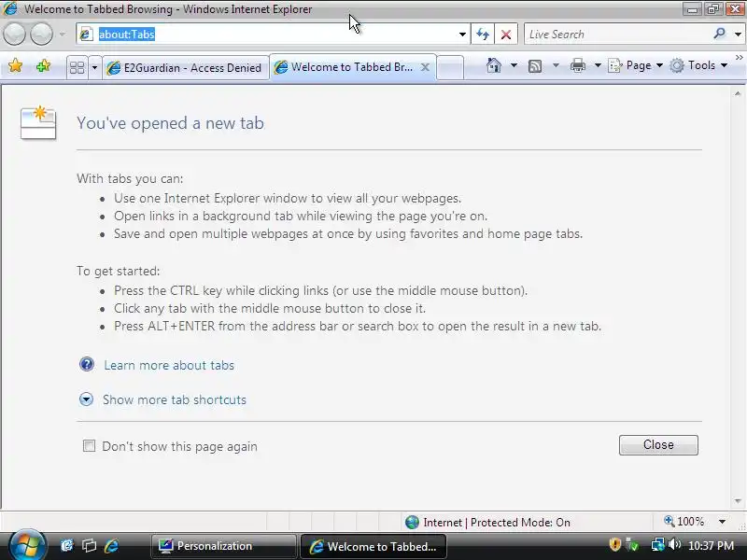The height and width of the screenshot is (560, 747).
Task: Click the about:Tabs address bar field
Action: pos(274,35)
